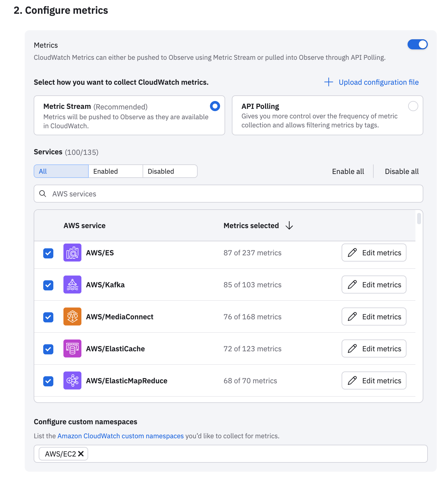Click the AWS/Kafka service name
The image size is (448, 477).
coord(105,285)
